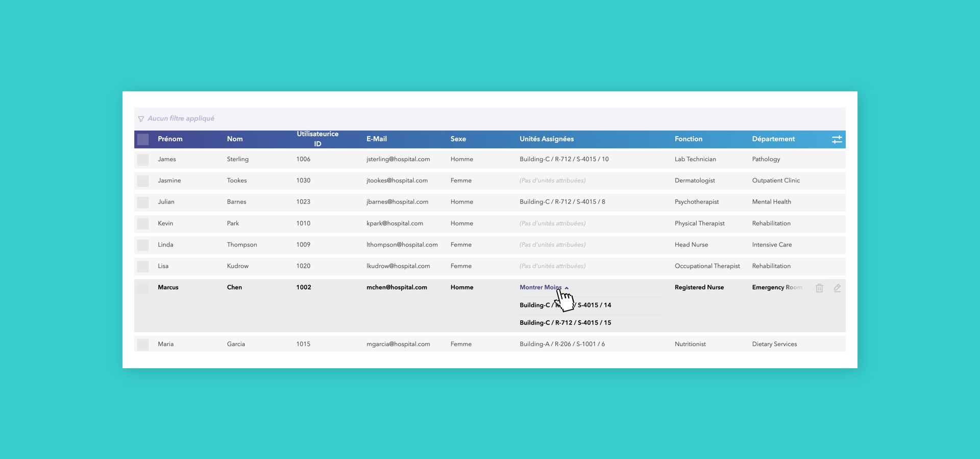Toggle the select-all header checkbox
This screenshot has height=459, width=980.
click(x=143, y=139)
